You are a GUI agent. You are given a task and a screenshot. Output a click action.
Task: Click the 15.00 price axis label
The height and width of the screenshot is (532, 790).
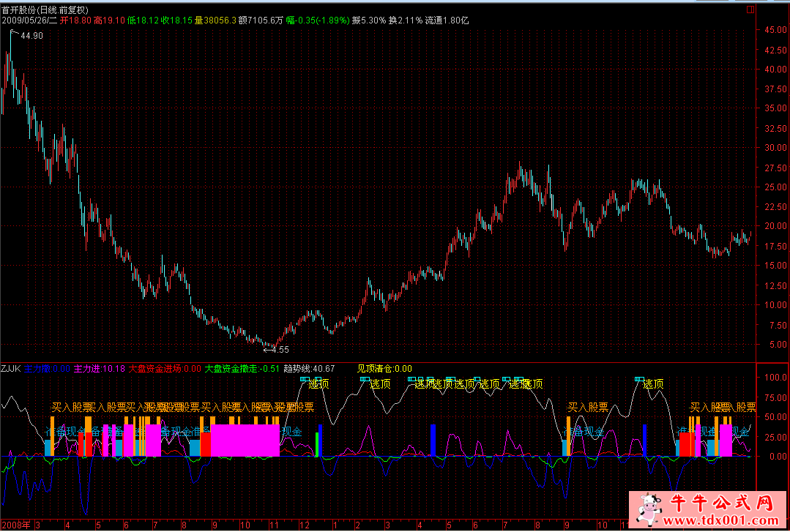pyautogui.click(x=775, y=266)
